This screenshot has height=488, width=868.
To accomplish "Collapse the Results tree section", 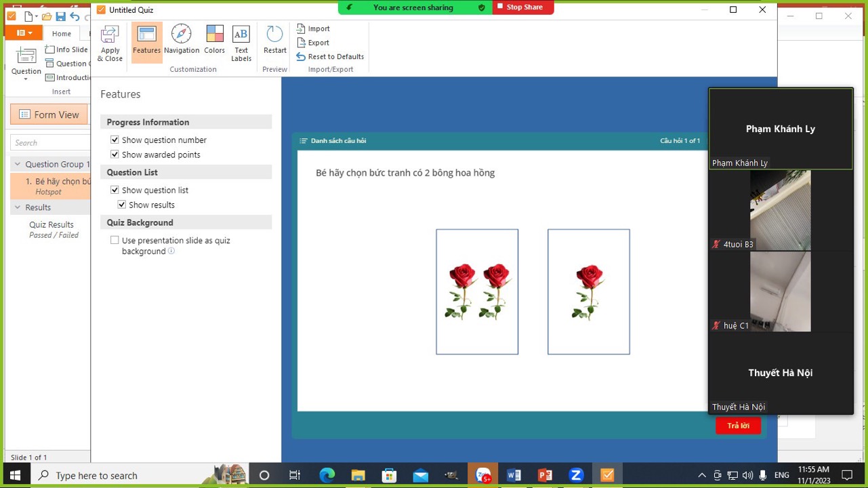I will click(18, 207).
